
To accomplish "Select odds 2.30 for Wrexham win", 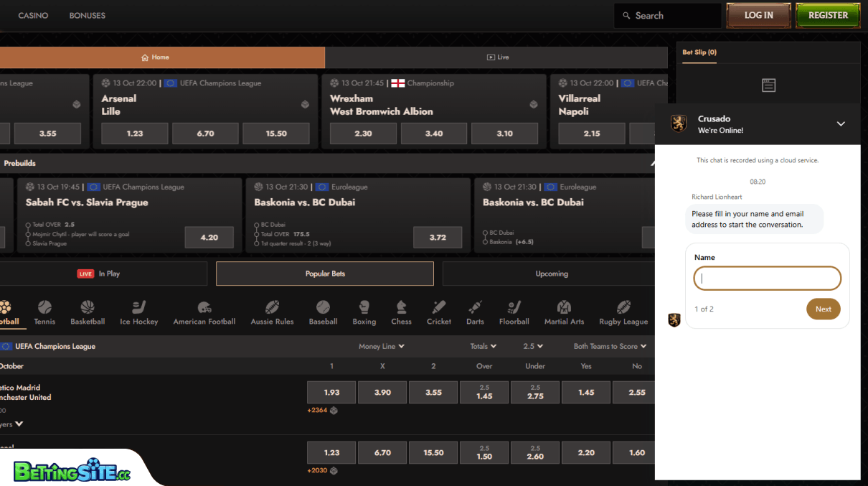I will click(x=363, y=134).
